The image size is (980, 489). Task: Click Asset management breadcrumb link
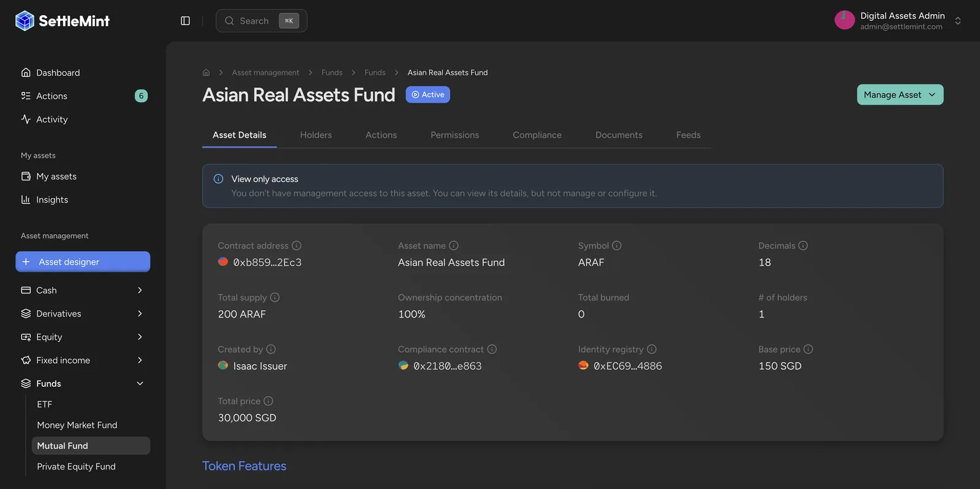click(x=266, y=73)
